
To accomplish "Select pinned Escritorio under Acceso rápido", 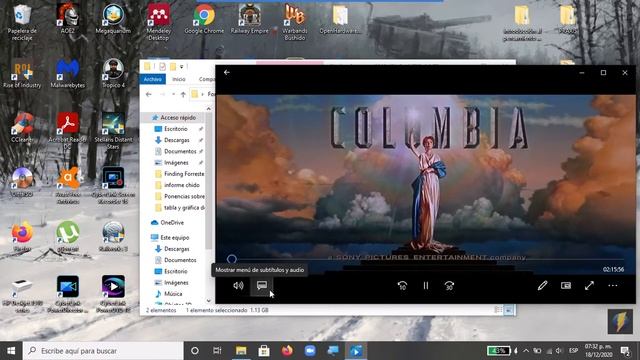I will pyautogui.click(x=176, y=129).
